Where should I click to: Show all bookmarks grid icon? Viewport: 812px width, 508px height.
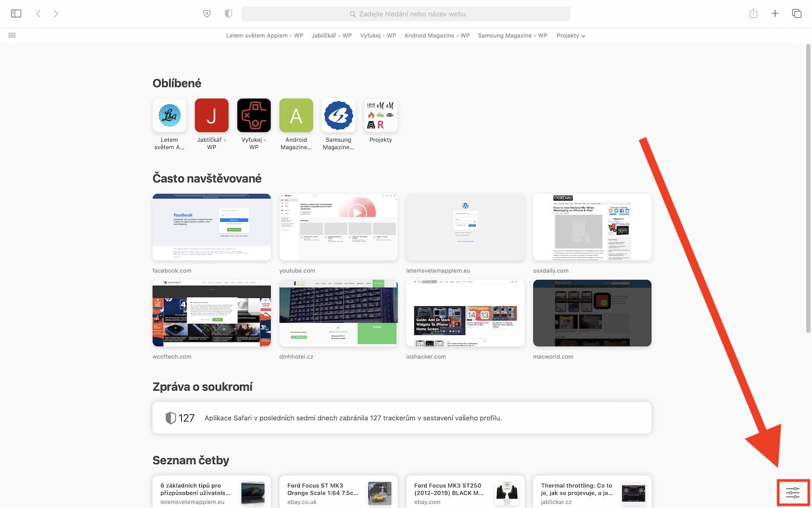point(12,35)
